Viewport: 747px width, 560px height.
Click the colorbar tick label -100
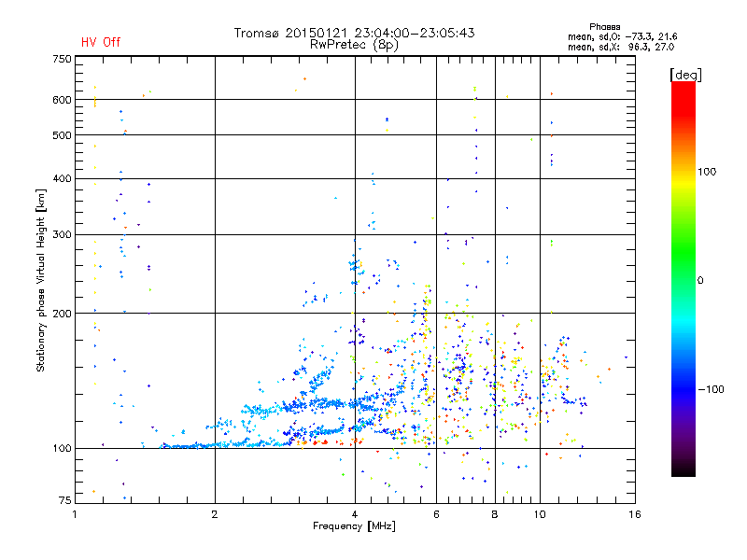tap(712, 389)
